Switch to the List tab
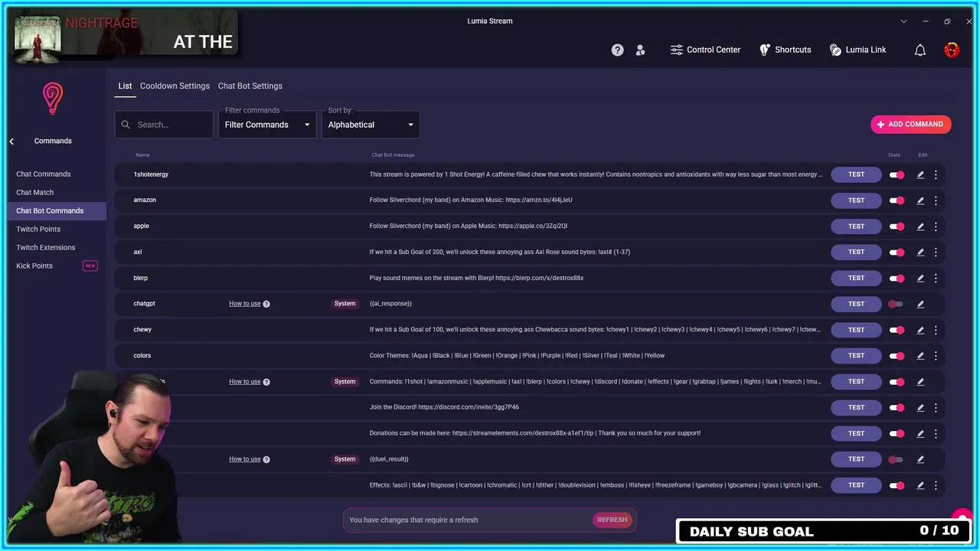Image resolution: width=980 pixels, height=551 pixels. click(125, 86)
